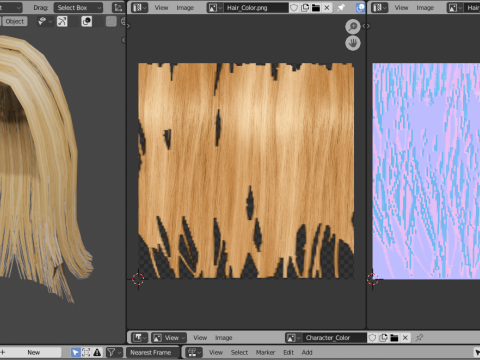Click the transform orientation icon beside Select Box

tap(117, 7)
